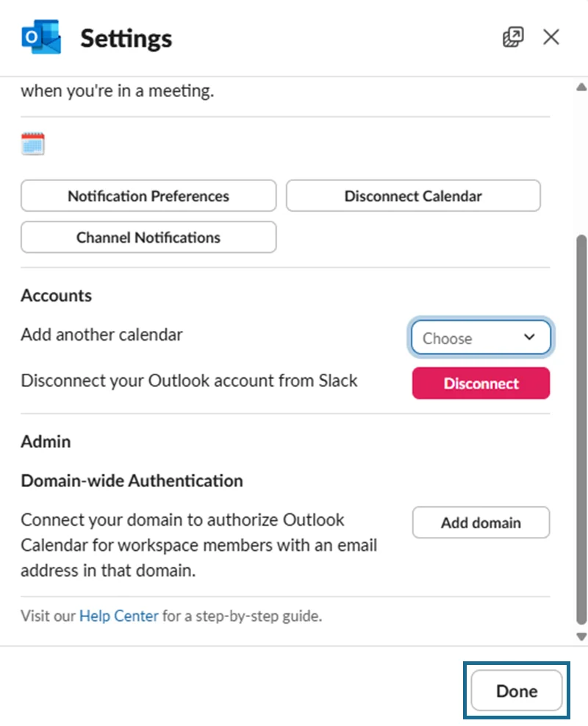Confirm settings with the Done button
This screenshot has width=588, height=726.
pyautogui.click(x=517, y=691)
